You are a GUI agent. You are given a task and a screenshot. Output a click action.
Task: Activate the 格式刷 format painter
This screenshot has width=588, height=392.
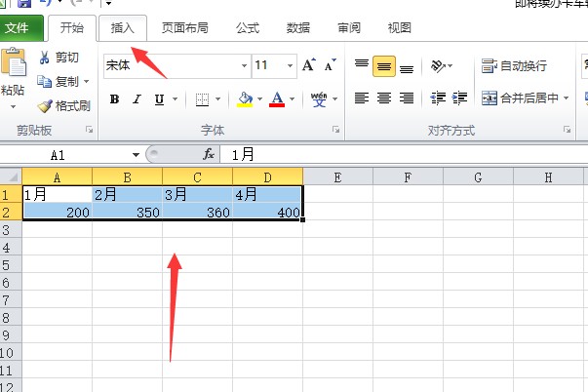[63, 105]
